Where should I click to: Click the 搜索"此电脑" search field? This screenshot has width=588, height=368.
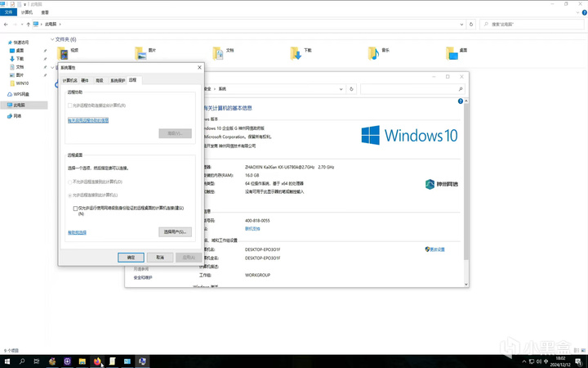pyautogui.click(x=532, y=25)
